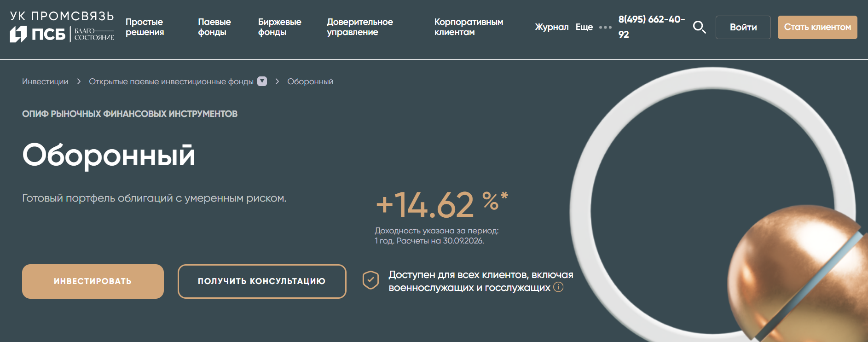Screen dimensions: 868x342
Task: Open the 'Биржевые фонды' menu item
Action: (279, 27)
